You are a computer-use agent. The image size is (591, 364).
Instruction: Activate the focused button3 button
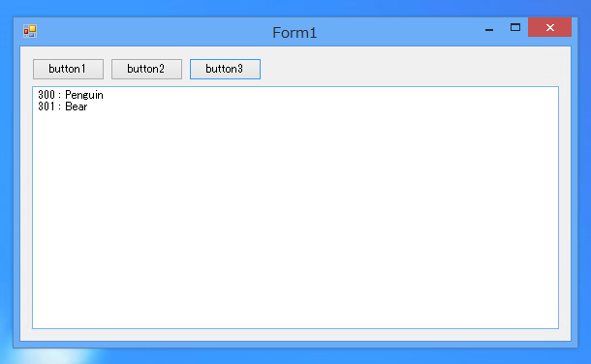point(225,69)
